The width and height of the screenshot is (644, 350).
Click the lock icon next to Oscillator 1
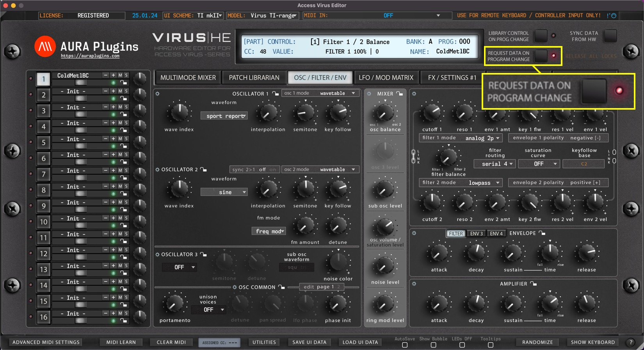click(x=276, y=94)
